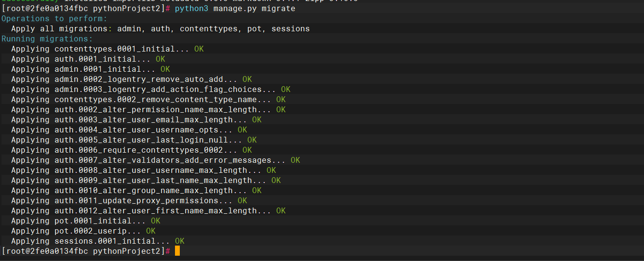Click the OK after auth.0003_alter_user_email_max_length

coord(257,119)
